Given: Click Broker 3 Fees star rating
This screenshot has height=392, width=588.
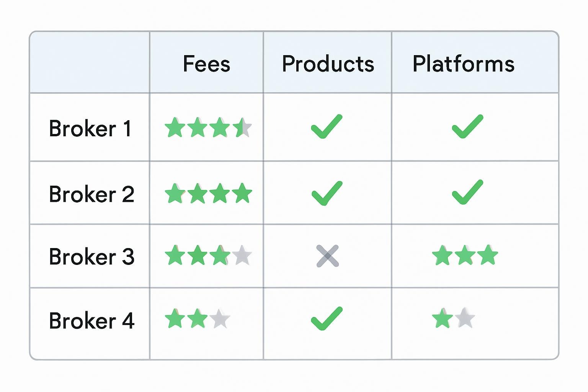Looking at the screenshot, I should click(208, 255).
